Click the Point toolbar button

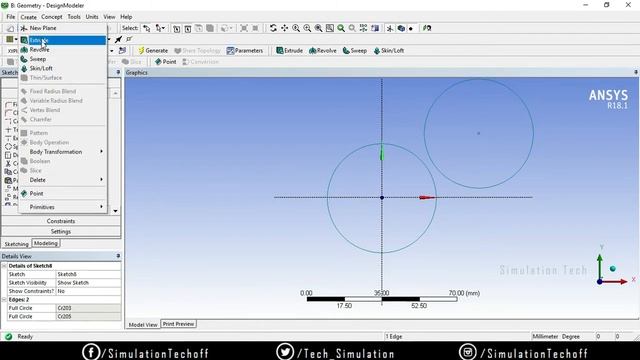coord(165,62)
